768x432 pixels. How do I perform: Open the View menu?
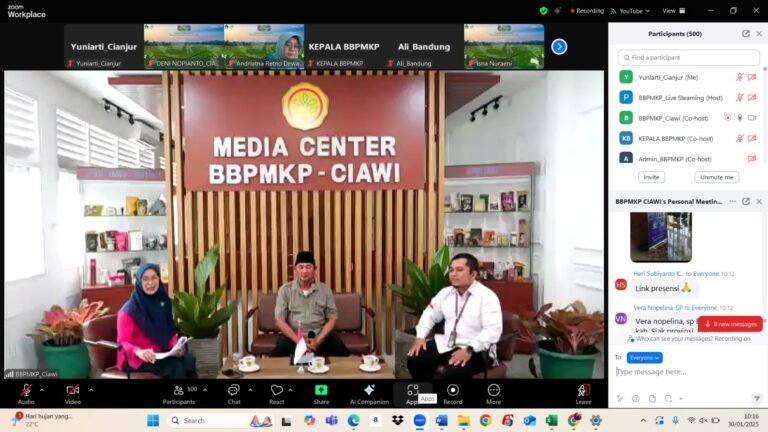point(671,11)
